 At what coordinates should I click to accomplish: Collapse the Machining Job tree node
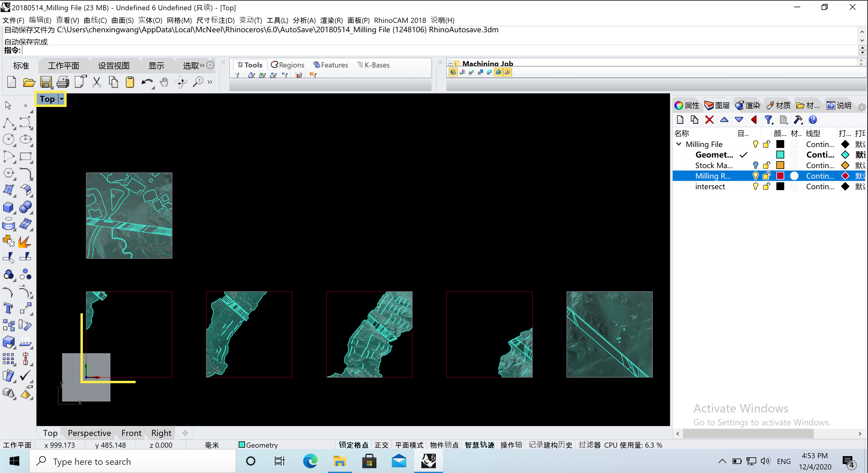[x=450, y=63]
